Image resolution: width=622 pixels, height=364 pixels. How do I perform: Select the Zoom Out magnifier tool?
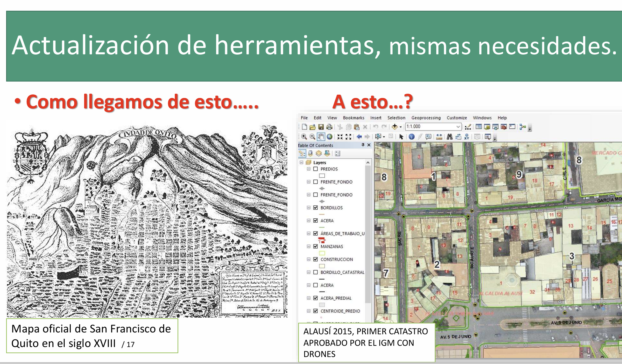pyautogui.click(x=312, y=137)
